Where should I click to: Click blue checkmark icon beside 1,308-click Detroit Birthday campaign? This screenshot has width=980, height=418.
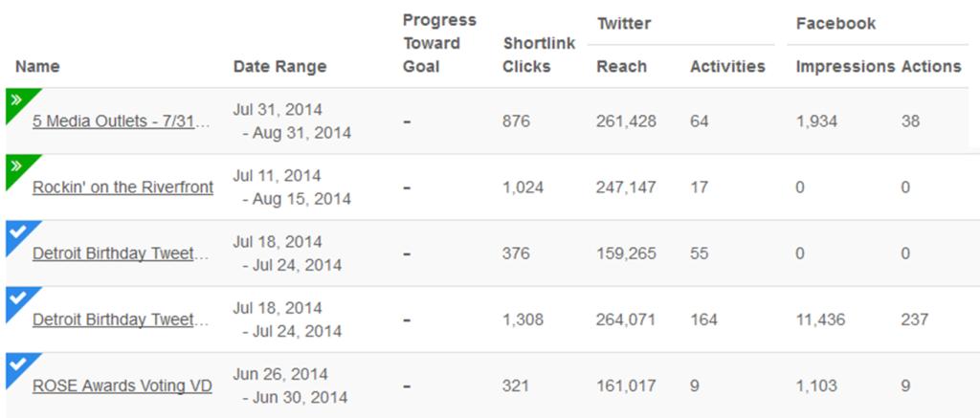(18, 300)
